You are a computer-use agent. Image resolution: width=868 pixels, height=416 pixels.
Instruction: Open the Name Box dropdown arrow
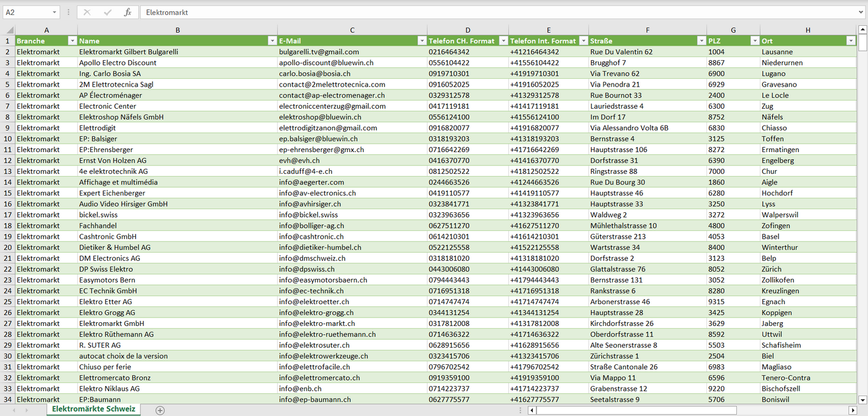click(55, 12)
